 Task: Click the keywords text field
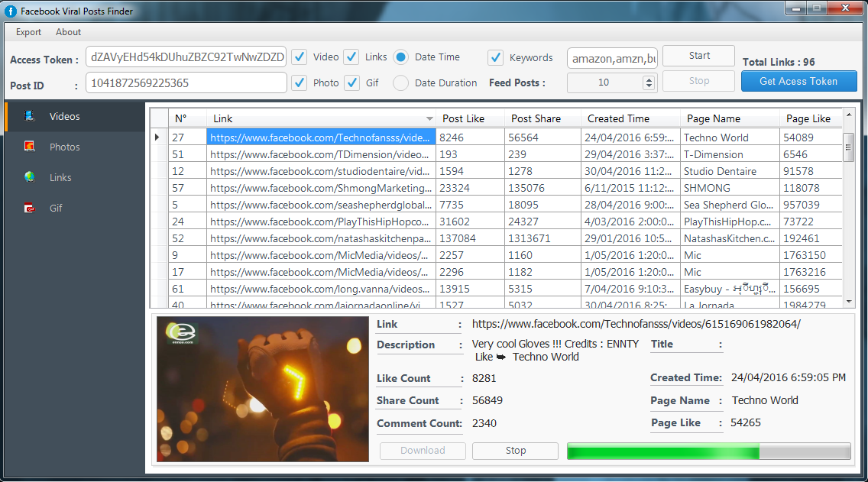coord(612,58)
